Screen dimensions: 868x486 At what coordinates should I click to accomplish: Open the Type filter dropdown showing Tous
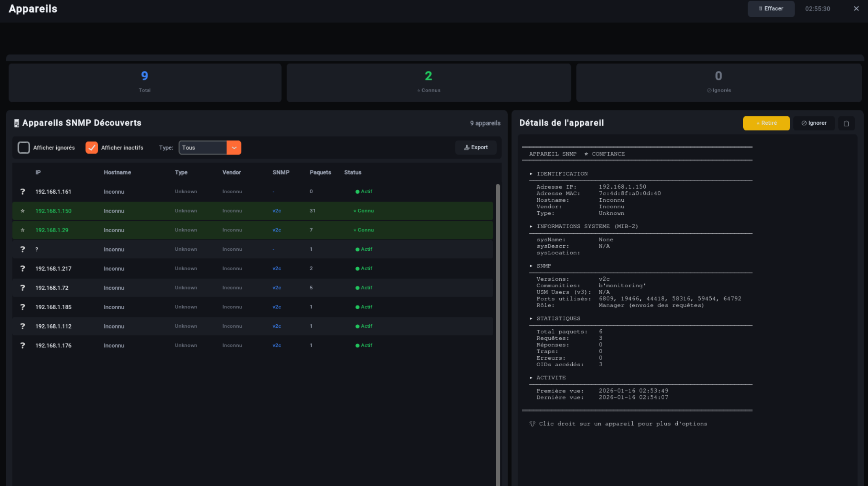pos(210,147)
